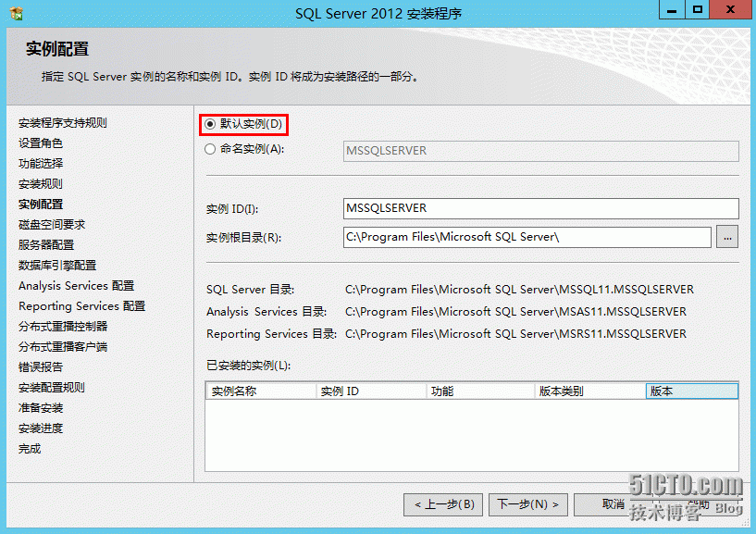Click the 实例 ID column header
The image size is (756, 534).
coord(371,391)
